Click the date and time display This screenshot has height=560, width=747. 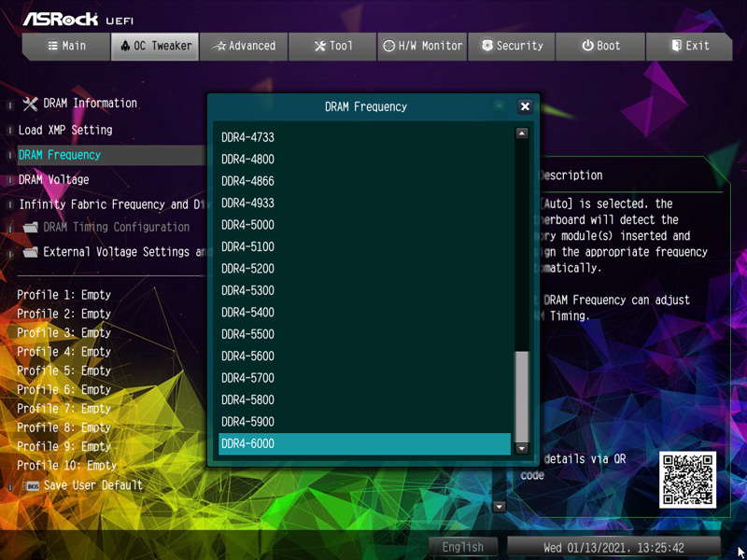coord(613,547)
